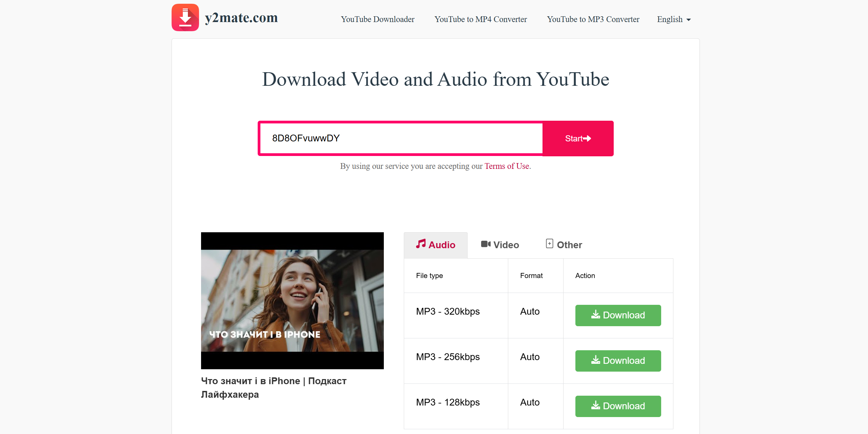Open the y2mate.com home link text

point(241,18)
